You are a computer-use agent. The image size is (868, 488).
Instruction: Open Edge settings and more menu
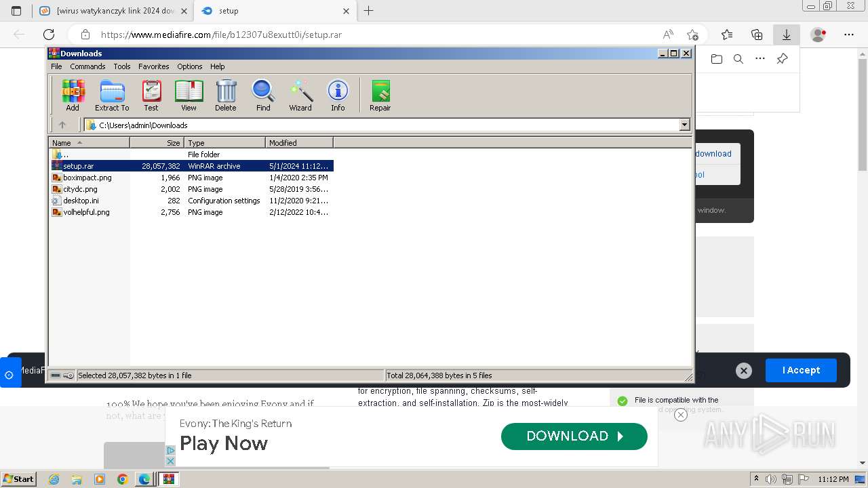click(x=849, y=35)
